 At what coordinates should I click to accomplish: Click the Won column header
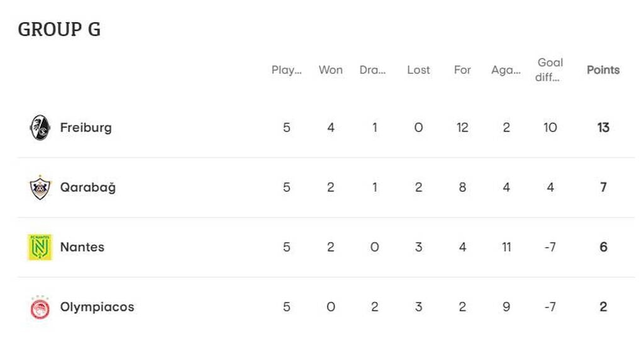pos(331,70)
